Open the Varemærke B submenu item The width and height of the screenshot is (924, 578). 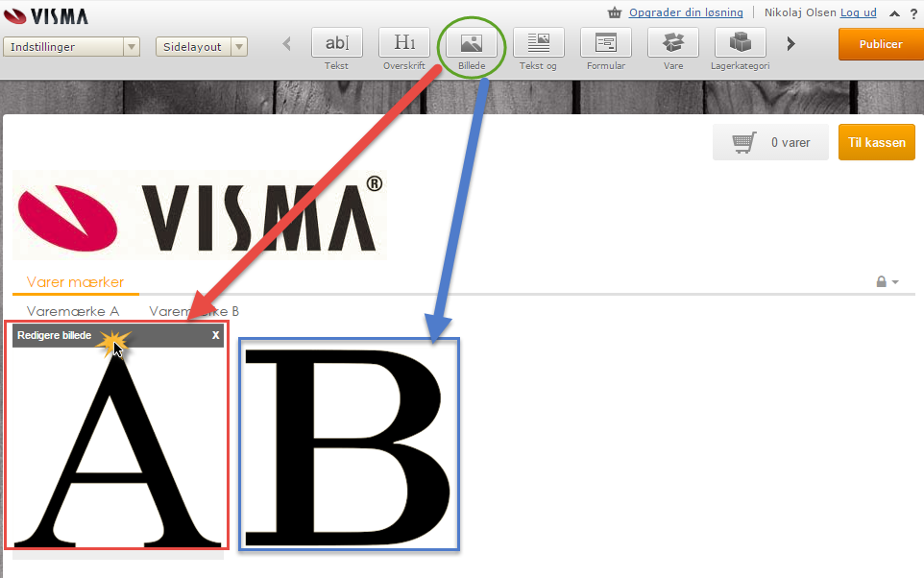click(194, 311)
